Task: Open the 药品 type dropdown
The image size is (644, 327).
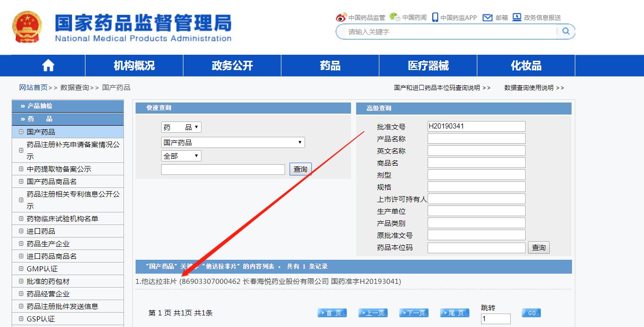Action: pos(181,127)
